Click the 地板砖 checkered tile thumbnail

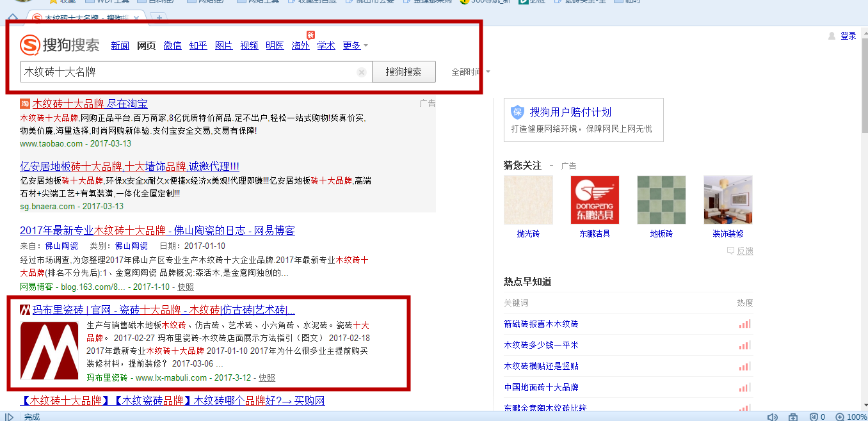click(x=661, y=200)
